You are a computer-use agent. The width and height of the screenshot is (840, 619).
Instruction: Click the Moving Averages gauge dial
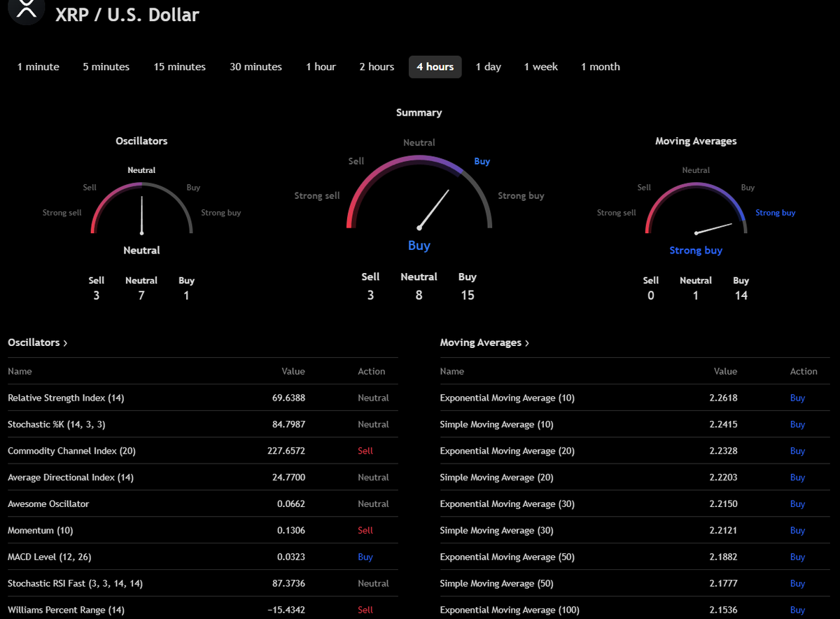pos(696,208)
